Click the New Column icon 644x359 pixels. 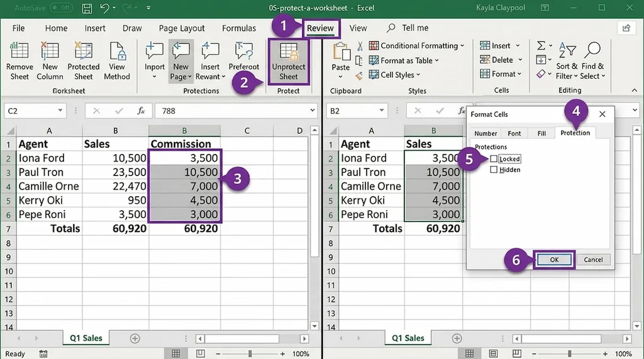[x=50, y=51]
